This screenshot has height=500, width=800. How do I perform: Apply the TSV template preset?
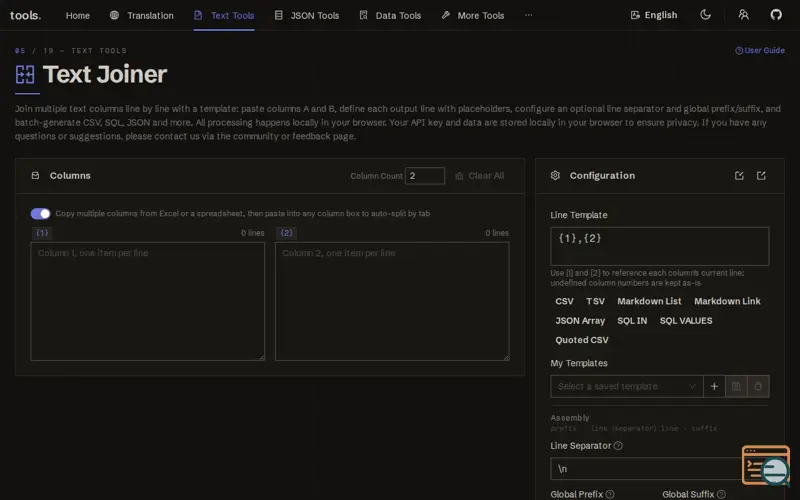coord(595,301)
